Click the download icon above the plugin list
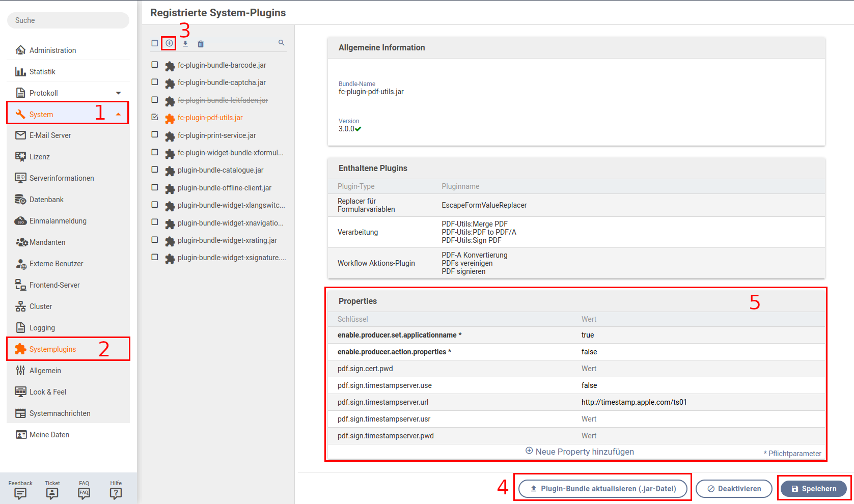Viewport: 854px width, 504px height. [185, 43]
